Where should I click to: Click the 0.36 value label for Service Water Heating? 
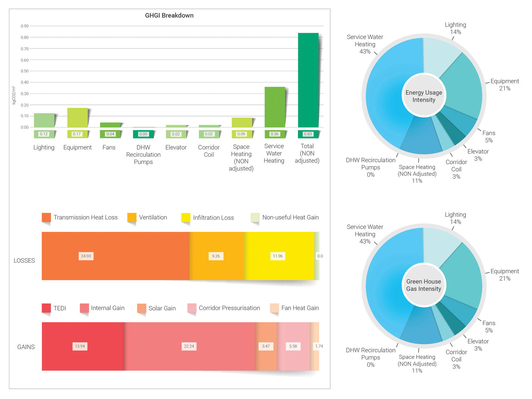click(x=275, y=134)
